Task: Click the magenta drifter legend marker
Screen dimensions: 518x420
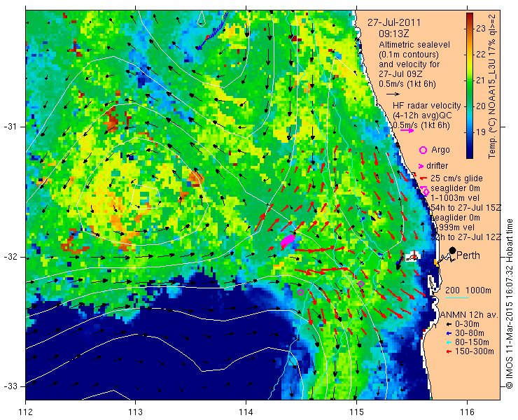Action: click(x=421, y=166)
